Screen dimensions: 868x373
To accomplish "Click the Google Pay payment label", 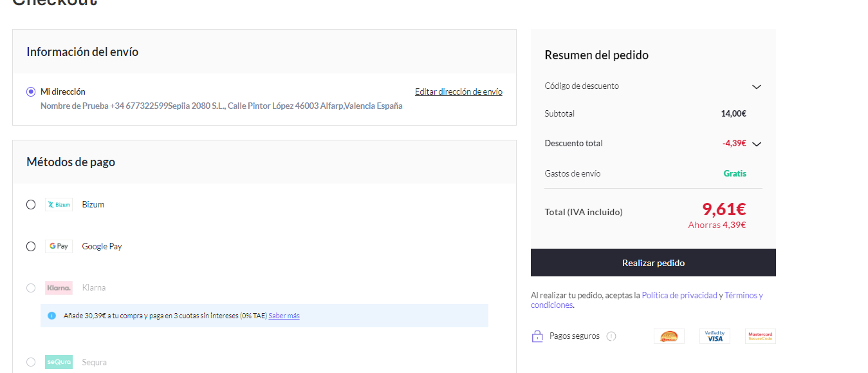I will (x=102, y=247).
